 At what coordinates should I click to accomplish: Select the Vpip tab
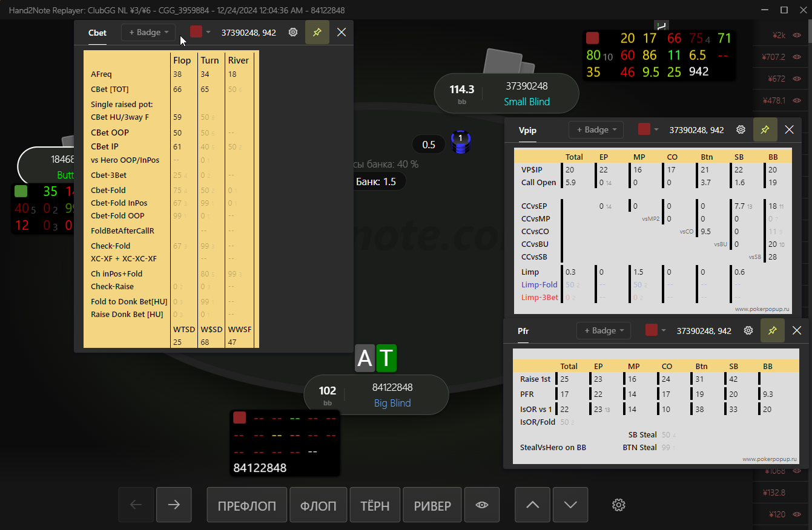coord(528,129)
